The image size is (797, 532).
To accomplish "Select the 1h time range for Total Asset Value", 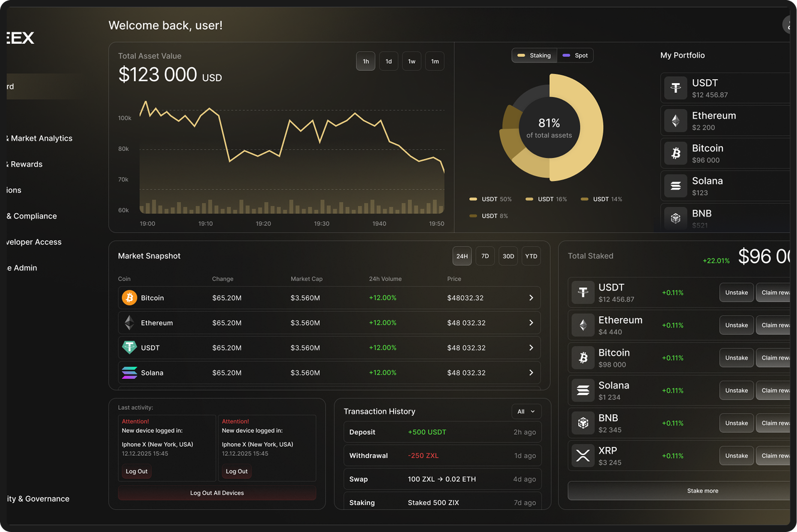I will coord(366,61).
